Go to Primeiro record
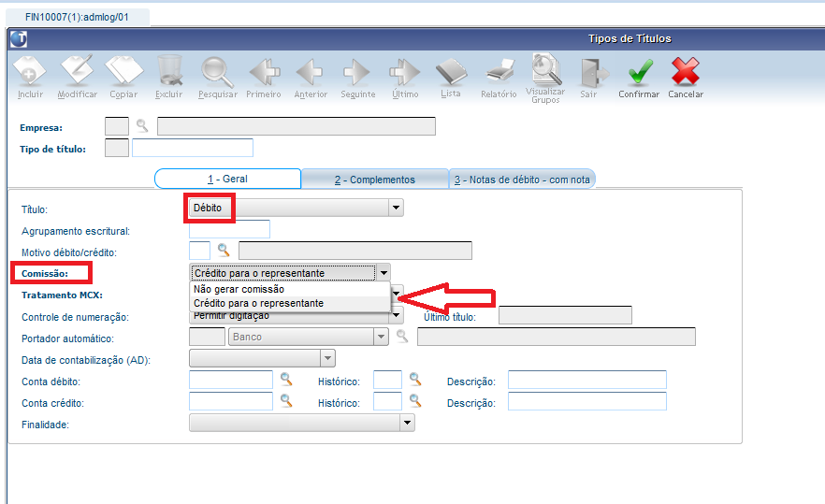825x504 pixels. (264, 72)
